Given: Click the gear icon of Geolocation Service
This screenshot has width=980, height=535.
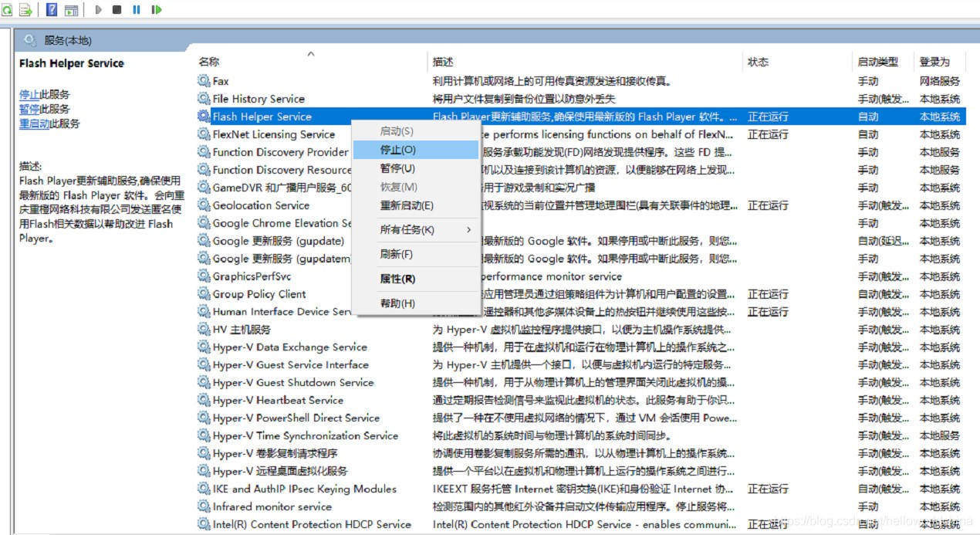Looking at the screenshot, I should (204, 205).
